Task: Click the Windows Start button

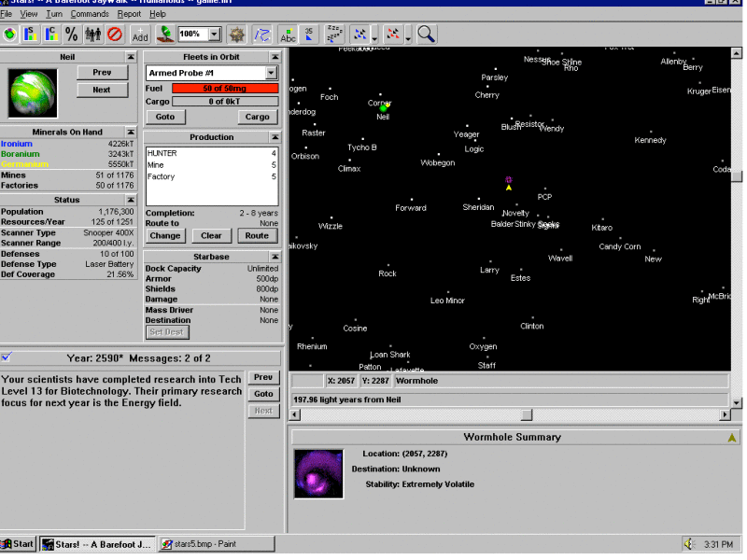Action: (18, 544)
